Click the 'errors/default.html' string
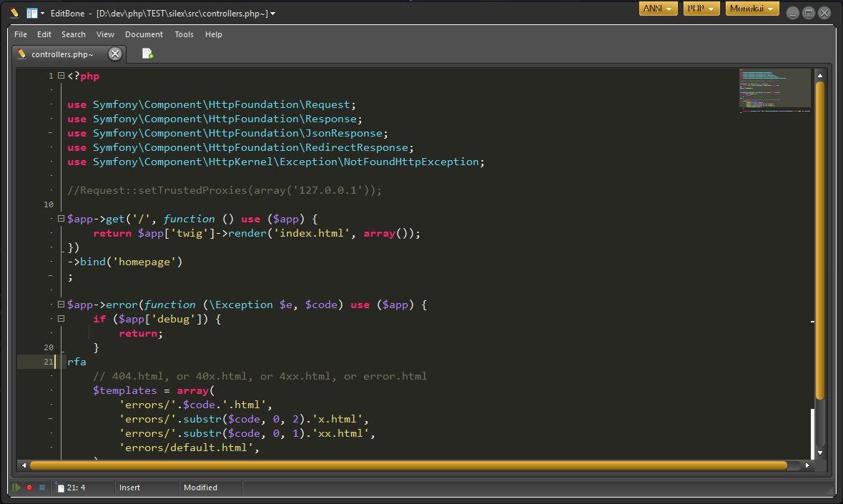This screenshot has height=504, width=843. (x=186, y=448)
